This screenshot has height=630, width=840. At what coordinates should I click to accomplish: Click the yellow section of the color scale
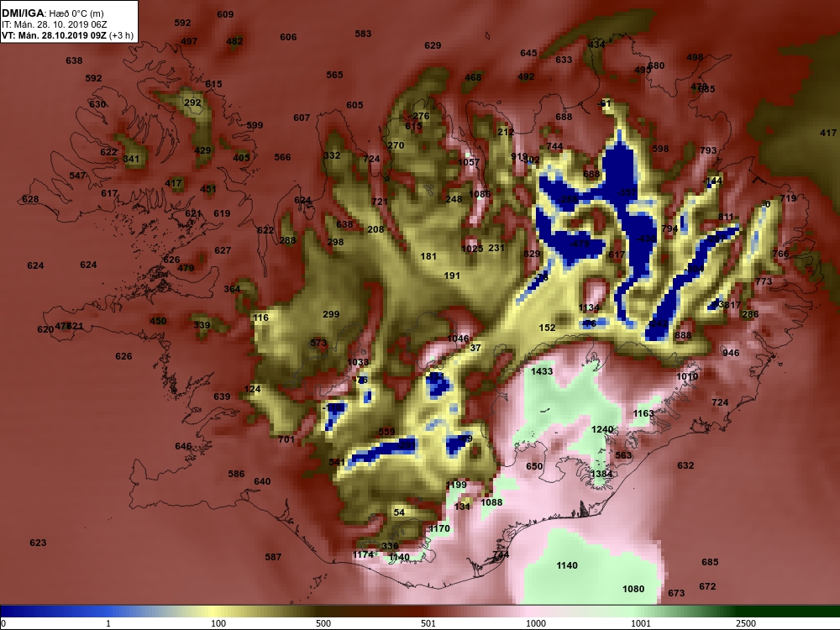[x=214, y=612]
